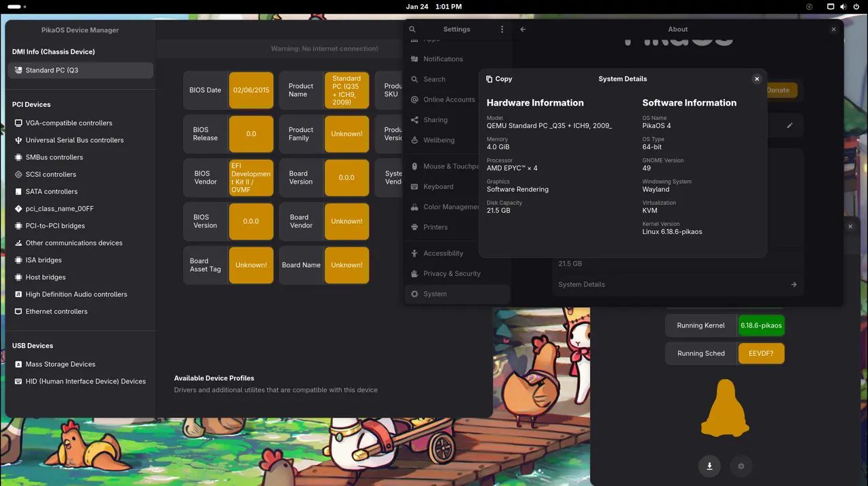
Task: Select Accessibility in Settings sidebar
Action: tap(443, 254)
